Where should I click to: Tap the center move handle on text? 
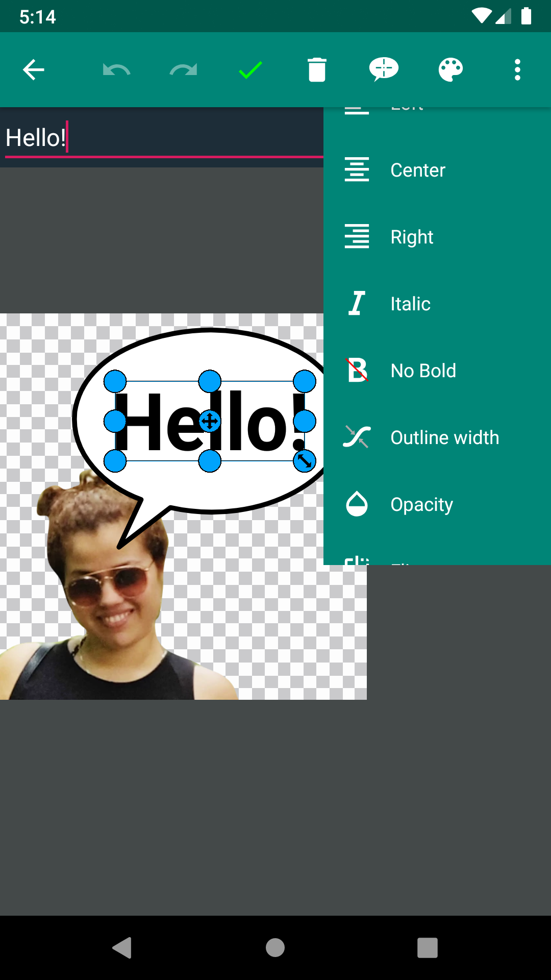[x=210, y=422]
